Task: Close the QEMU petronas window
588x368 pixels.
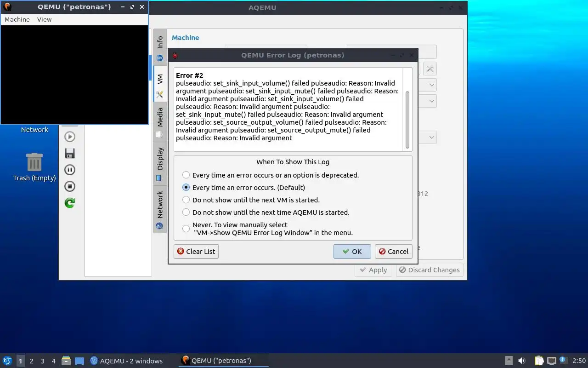Action: point(142,7)
